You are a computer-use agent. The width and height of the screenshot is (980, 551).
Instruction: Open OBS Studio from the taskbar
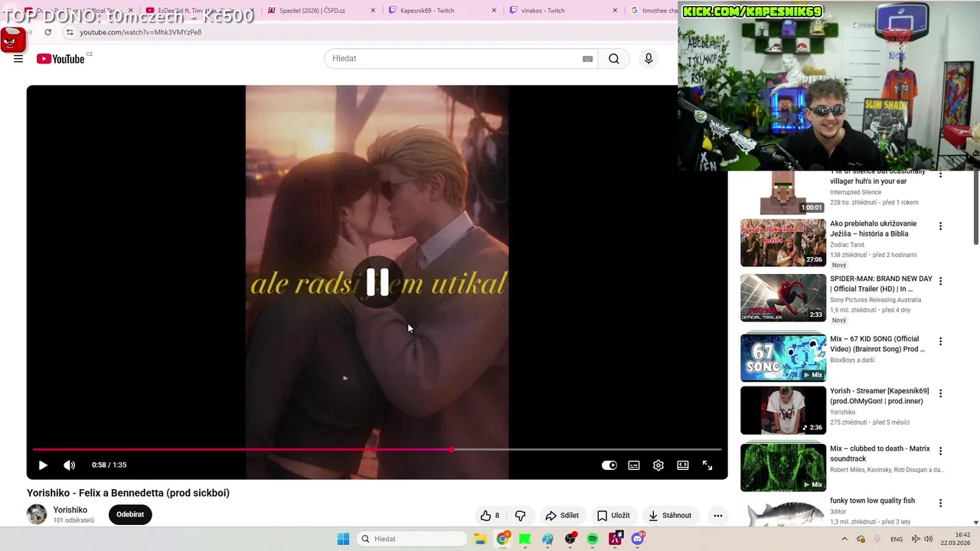(570, 539)
